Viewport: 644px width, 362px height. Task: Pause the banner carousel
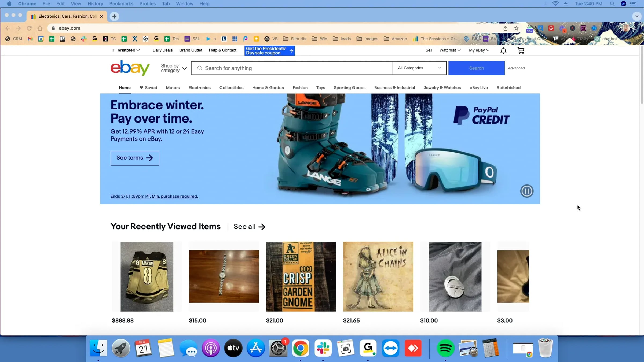[527, 191]
